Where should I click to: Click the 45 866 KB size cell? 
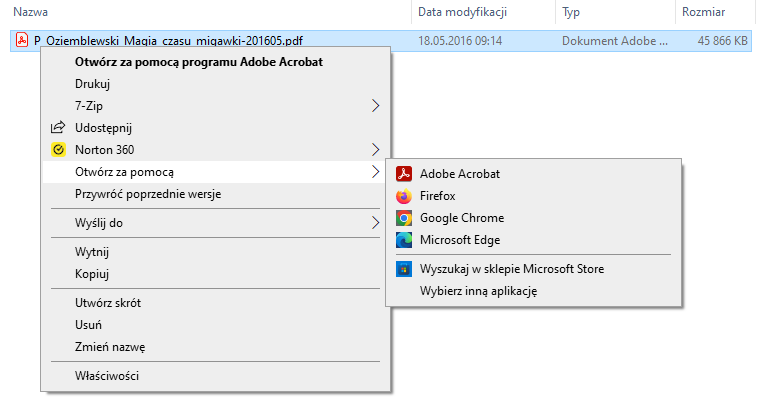(x=722, y=41)
